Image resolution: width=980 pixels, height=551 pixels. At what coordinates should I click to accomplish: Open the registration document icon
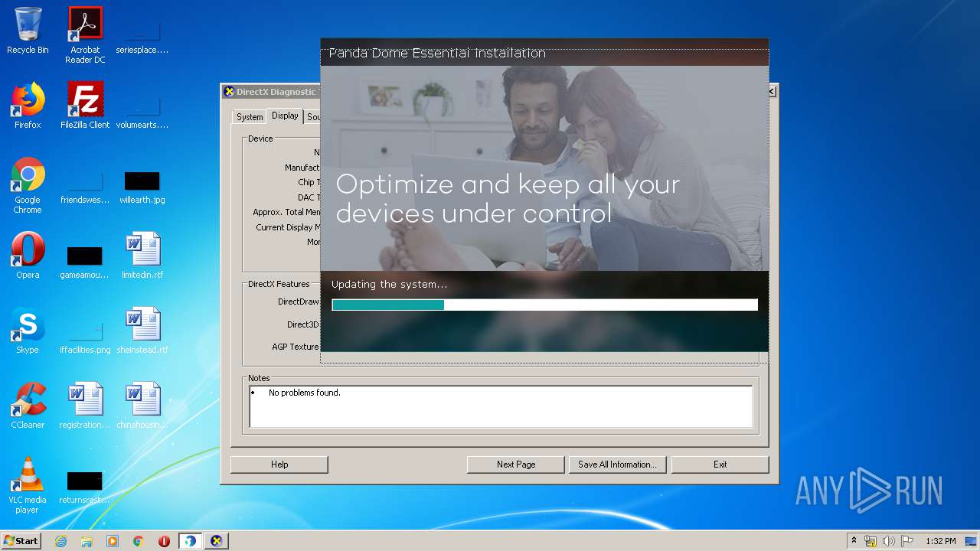coord(85,406)
